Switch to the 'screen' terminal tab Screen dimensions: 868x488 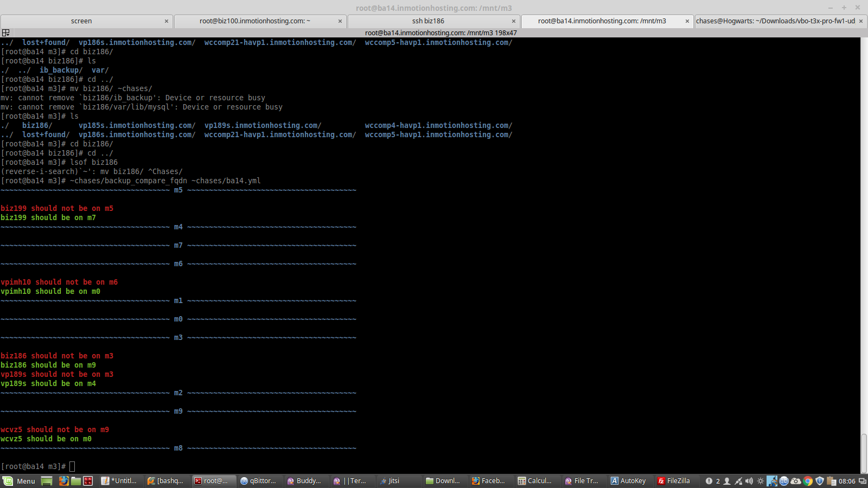[81, 21]
